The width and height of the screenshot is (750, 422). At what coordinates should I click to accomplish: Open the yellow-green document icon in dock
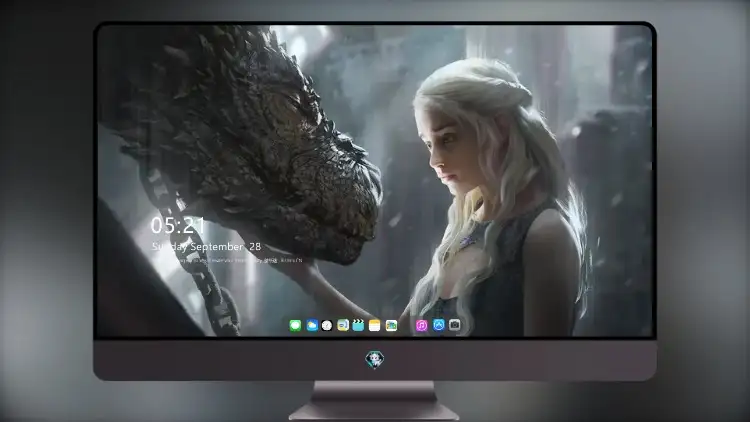click(343, 326)
